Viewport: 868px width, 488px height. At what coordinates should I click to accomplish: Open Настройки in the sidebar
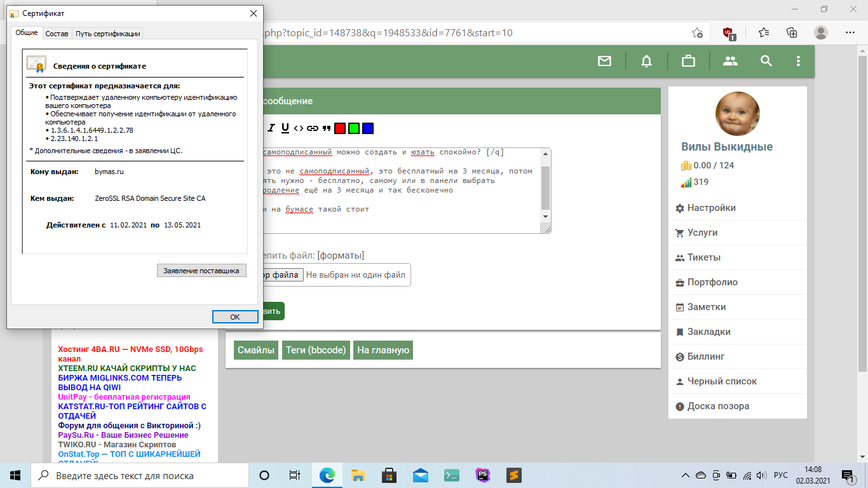pyautogui.click(x=711, y=208)
